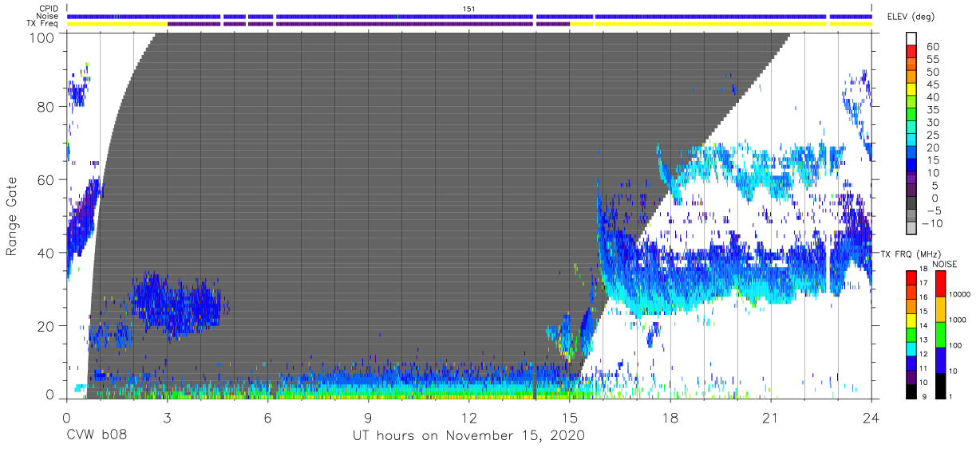Click the Noise row label at top left

[x=48, y=16]
